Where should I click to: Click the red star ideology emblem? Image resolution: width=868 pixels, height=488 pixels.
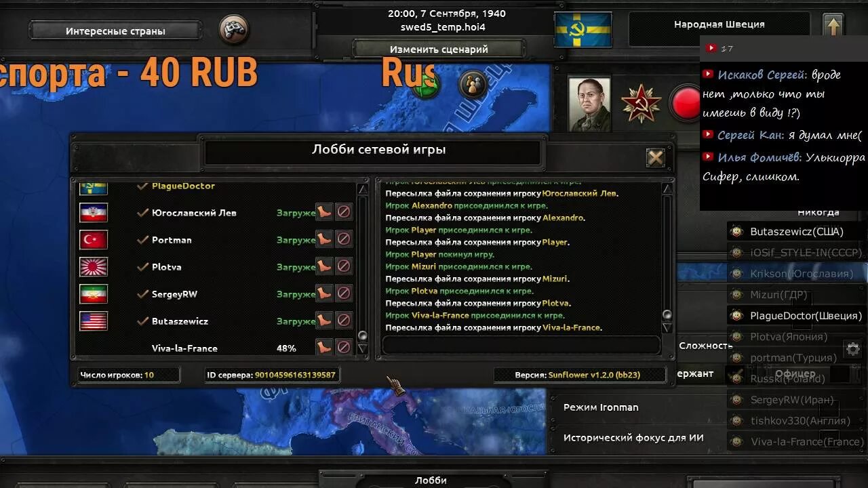click(x=641, y=104)
